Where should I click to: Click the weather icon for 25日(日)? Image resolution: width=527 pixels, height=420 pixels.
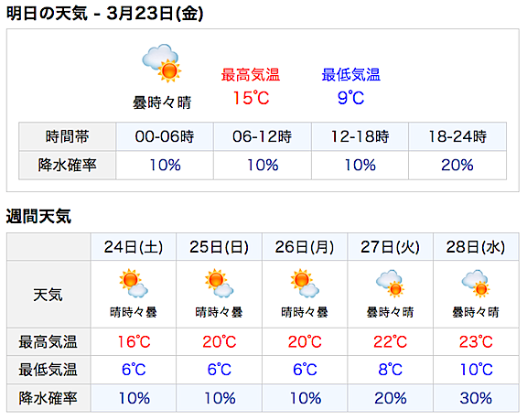click(x=220, y=283)
